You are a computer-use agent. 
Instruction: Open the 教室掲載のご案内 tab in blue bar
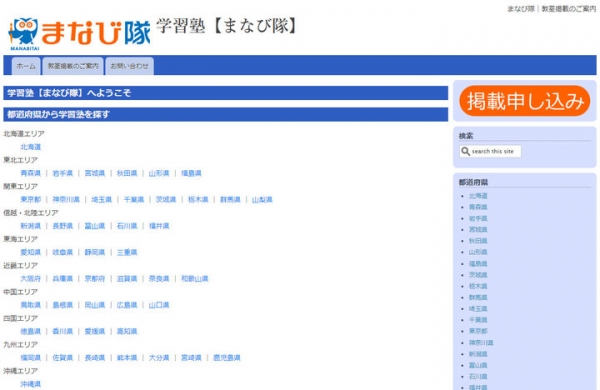(73, 66)
